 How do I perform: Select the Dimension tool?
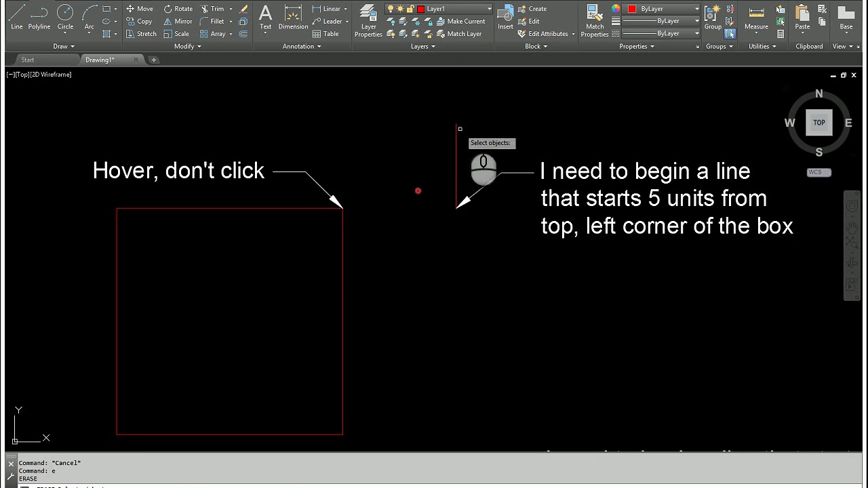[293, 17]
